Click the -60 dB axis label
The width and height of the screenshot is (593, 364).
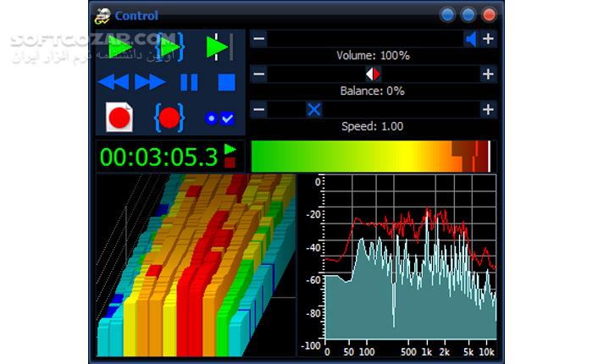[x=313, y=280]
